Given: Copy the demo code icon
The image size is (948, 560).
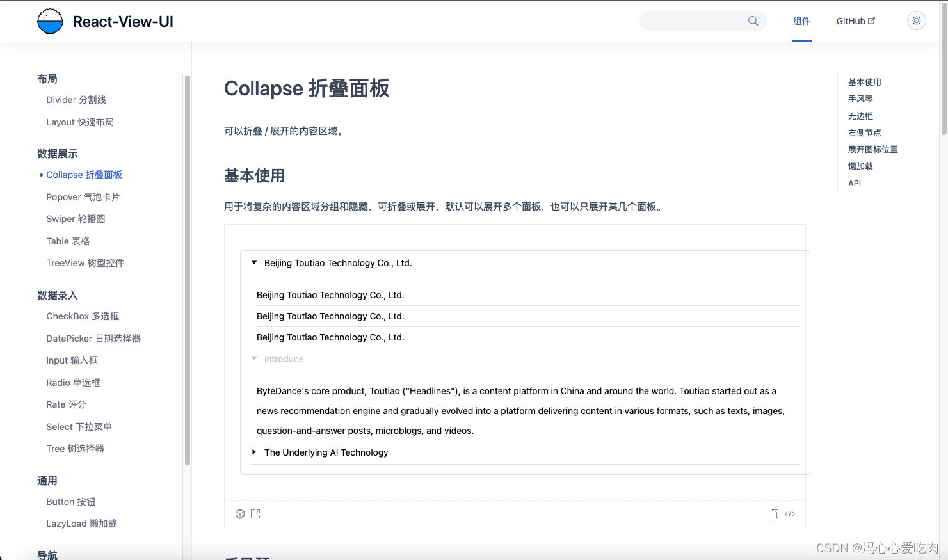Looking at the screenshot, I should [775, 514].
